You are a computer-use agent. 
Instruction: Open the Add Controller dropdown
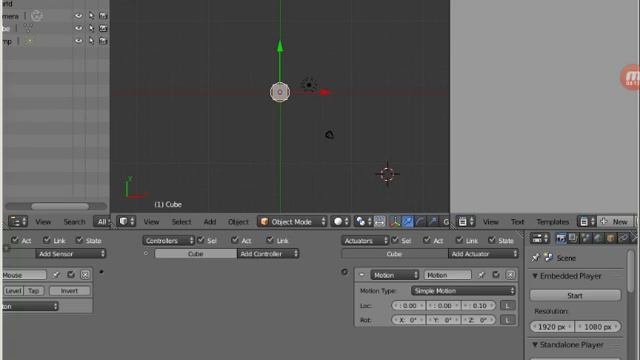point(268,253)
